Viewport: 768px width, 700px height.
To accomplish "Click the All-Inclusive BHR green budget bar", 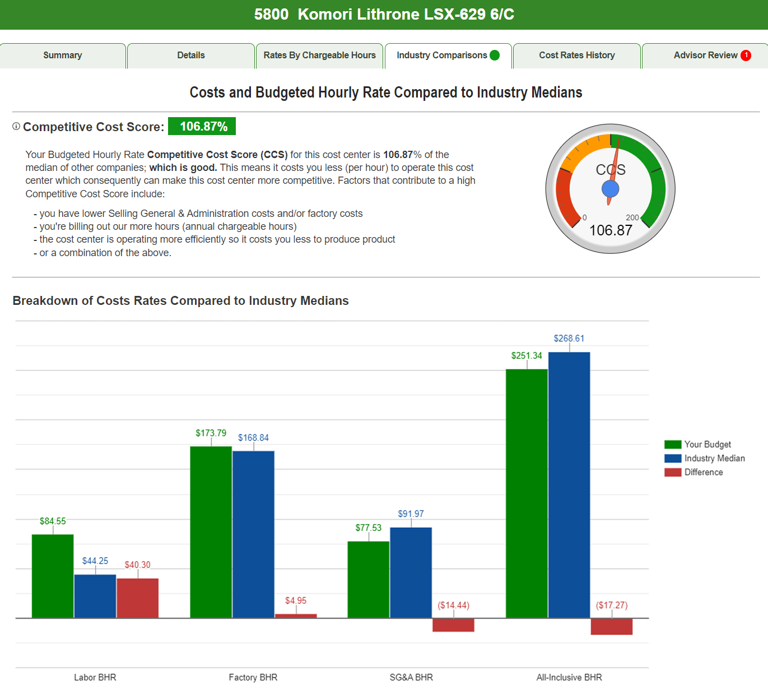I will pos(527,494).
